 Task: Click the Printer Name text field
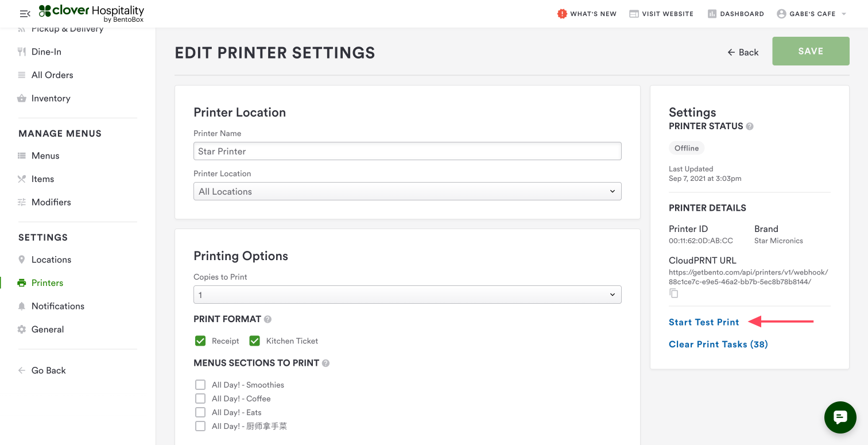[x=407, y=151]
